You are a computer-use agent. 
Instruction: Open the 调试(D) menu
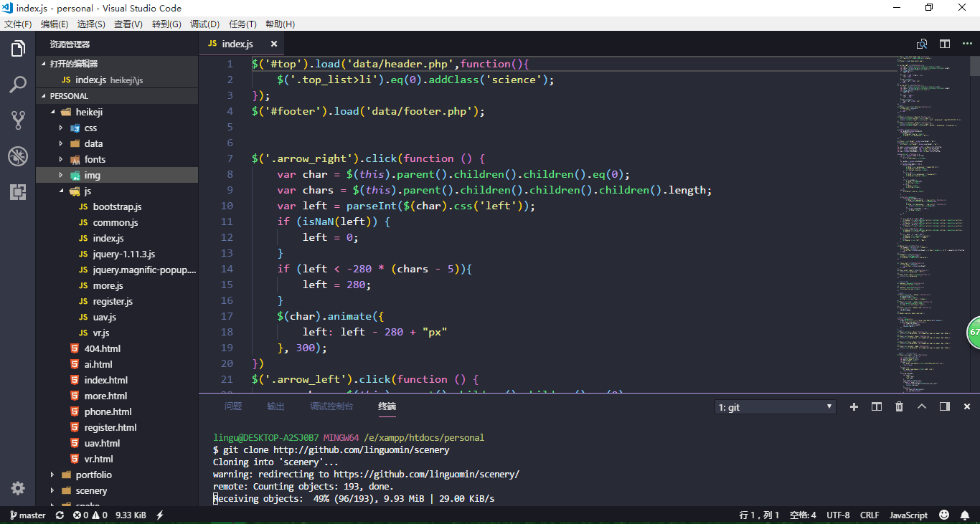(204, 24)
